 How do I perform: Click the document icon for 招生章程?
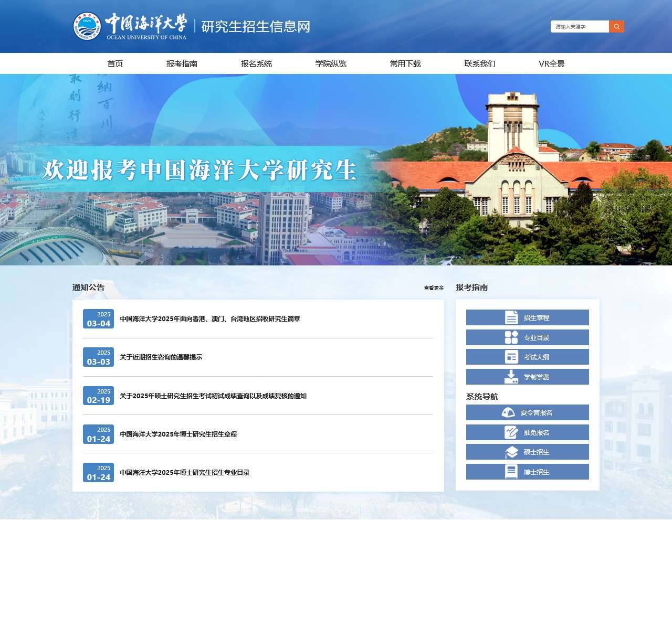tap(511, 317)
